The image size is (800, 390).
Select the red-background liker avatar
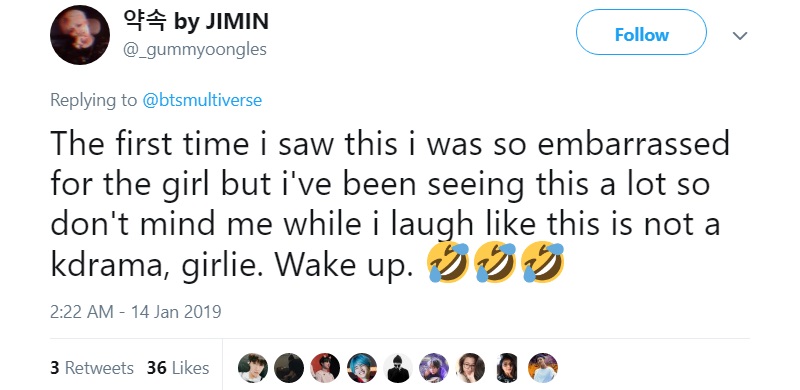pyautogui.click(x=325, y=368)
